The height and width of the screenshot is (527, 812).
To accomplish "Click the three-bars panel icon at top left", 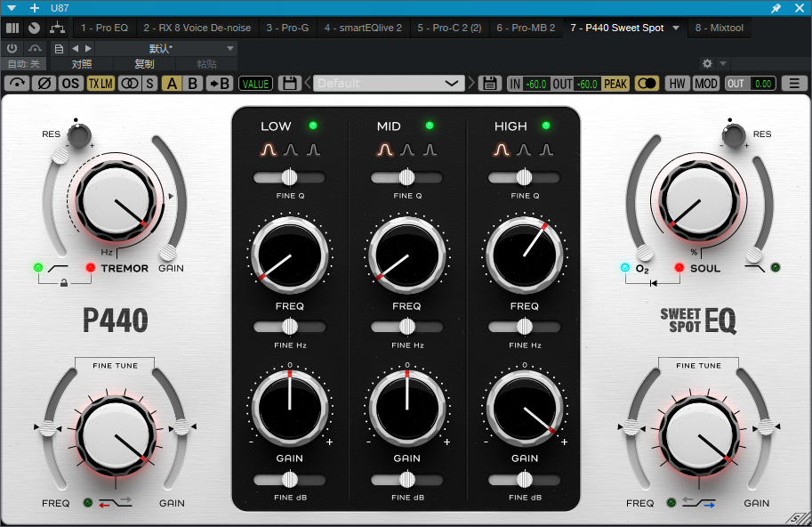I will 12,28.
